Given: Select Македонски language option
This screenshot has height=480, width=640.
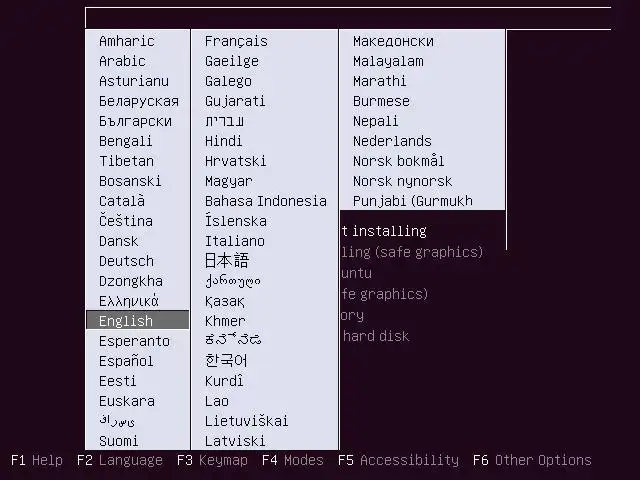Looking at the screenshot, I should (x=393, y=41).
